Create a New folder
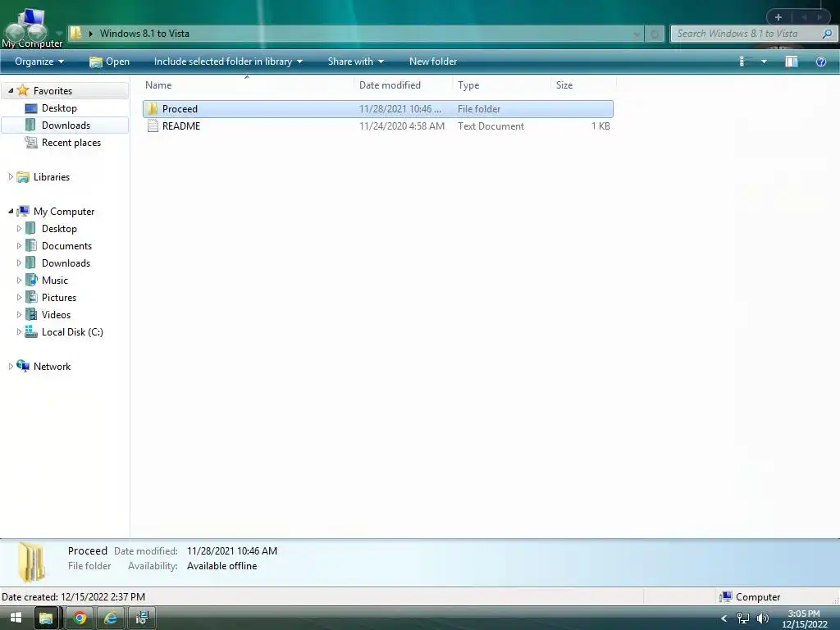The image size is (840, 630). pyautogui.click(x=433, y=62)
